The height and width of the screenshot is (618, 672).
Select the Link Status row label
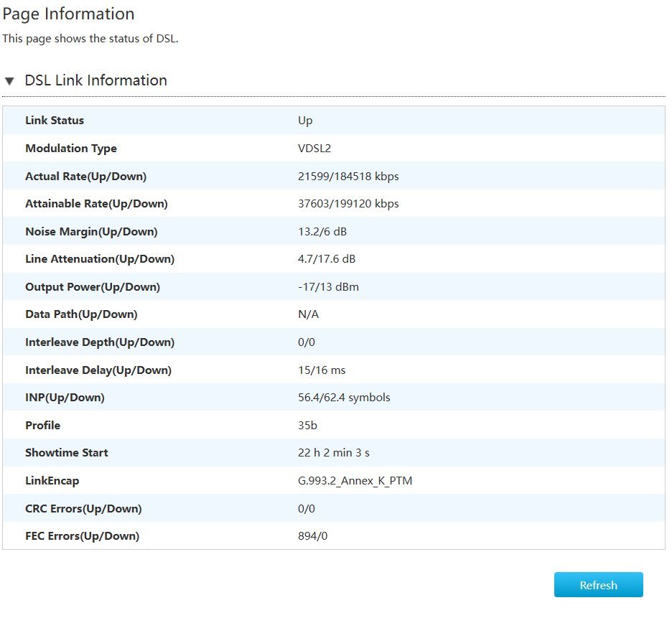(x=55, y=121)
